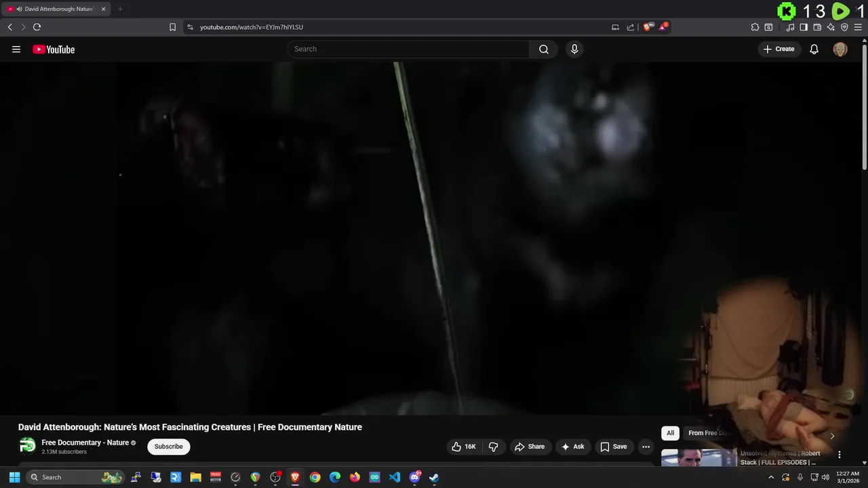Open Discord from the taskbar

tap(414, 477)
